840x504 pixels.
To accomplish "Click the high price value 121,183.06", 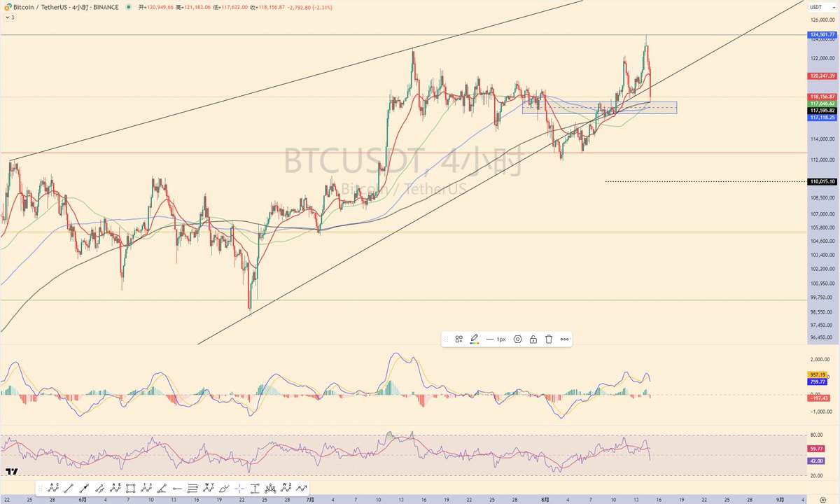I will point(196,7).
